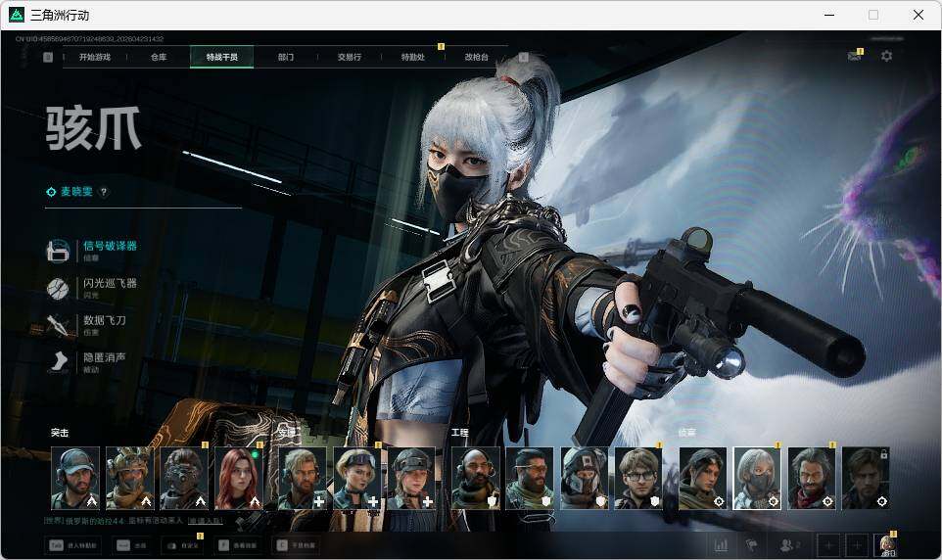Screen dimensions: 942x560
Task: Open the statistics bar chart icon
Action: [722, 544]
